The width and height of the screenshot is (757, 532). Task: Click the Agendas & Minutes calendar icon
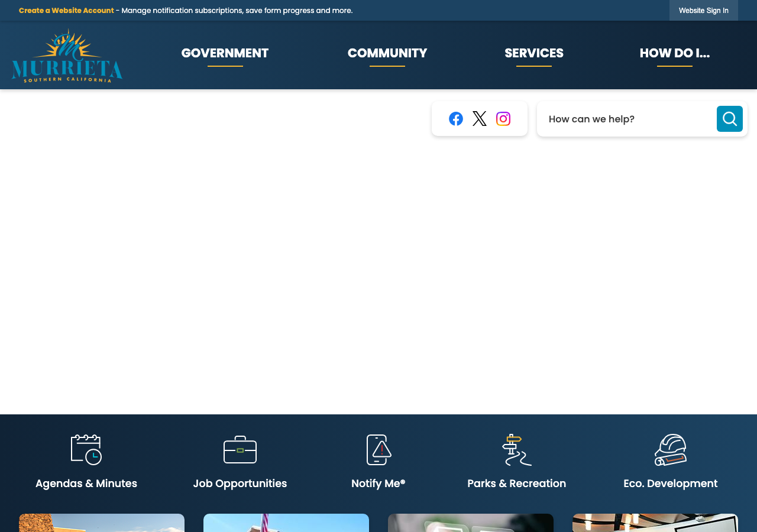[86, 450]
